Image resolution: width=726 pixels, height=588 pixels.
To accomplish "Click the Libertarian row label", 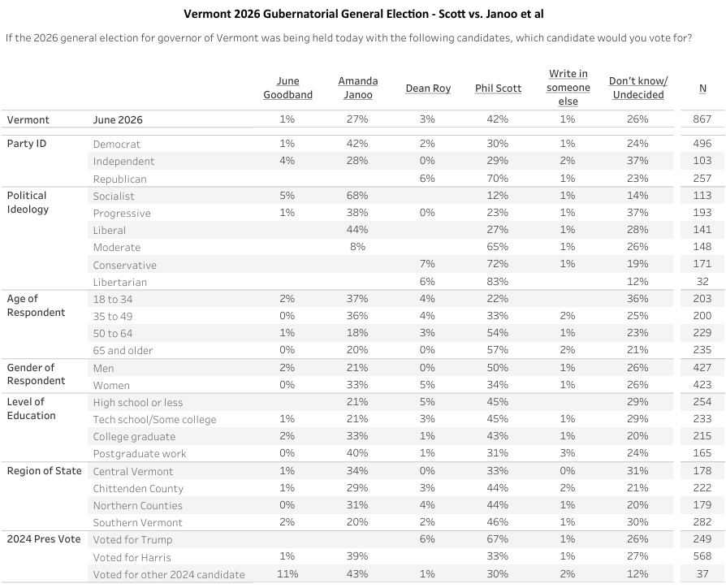I will pos(120,282).
